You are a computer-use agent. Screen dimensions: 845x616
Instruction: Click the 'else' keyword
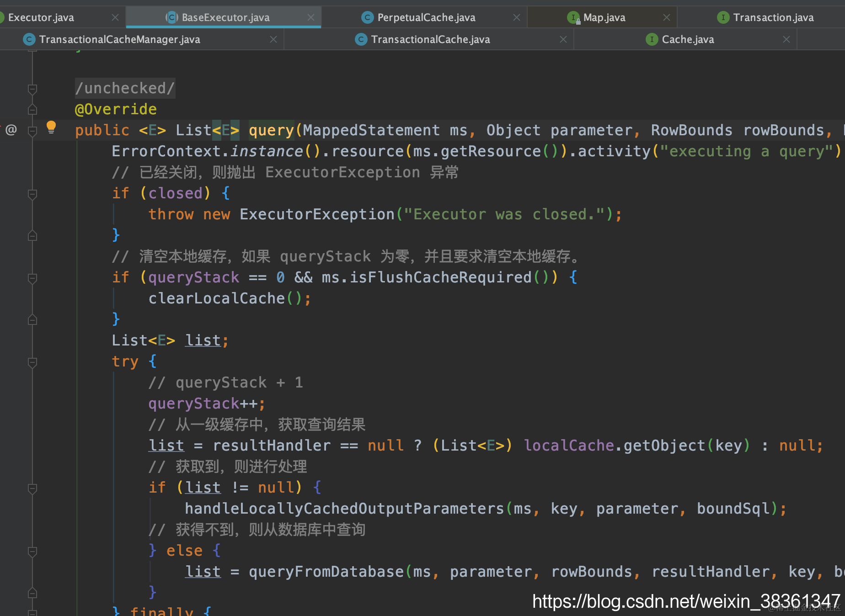click(184, 551)
